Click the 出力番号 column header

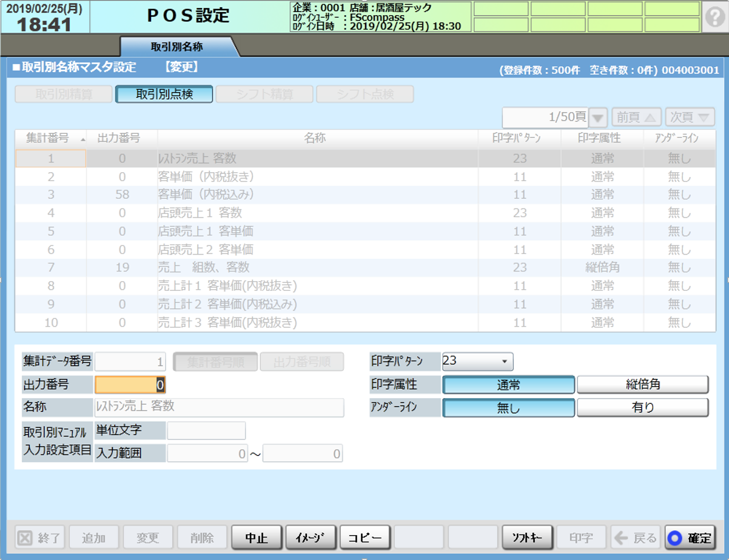[122, 138]
